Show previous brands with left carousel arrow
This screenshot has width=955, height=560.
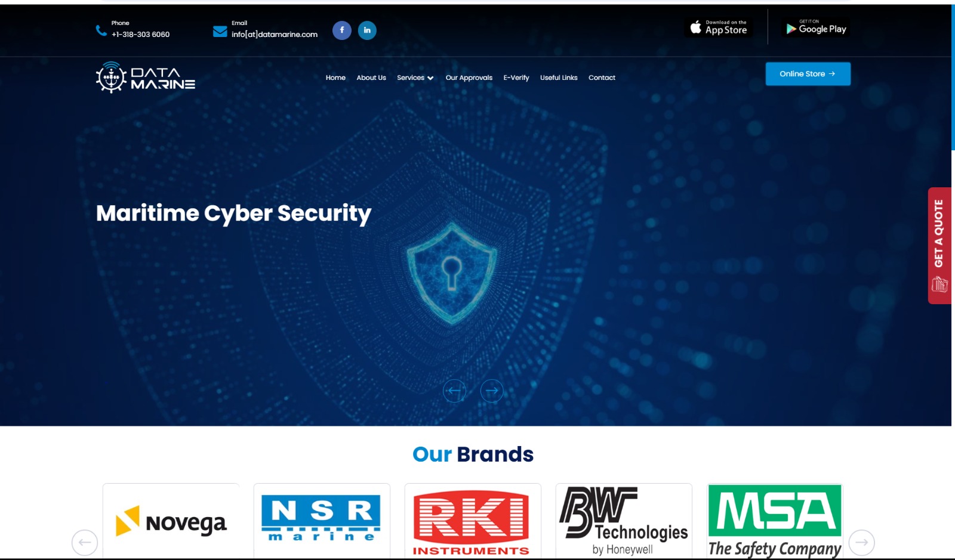tap(85, 543)
